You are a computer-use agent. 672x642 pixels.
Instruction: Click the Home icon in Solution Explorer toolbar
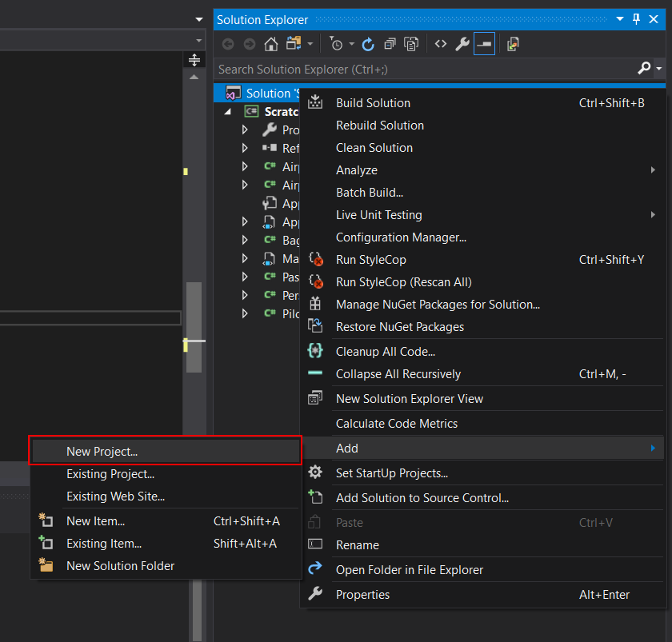pos(271,44)
